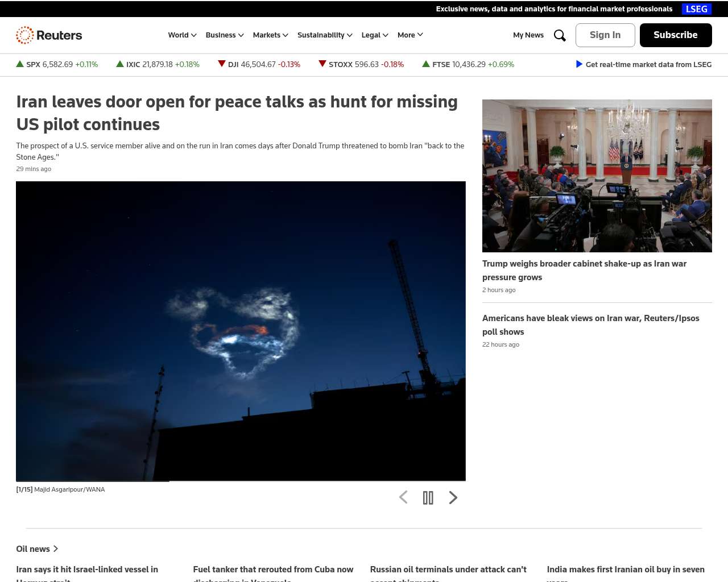Pause the image slideshow
728x582 pixels.
428,498
